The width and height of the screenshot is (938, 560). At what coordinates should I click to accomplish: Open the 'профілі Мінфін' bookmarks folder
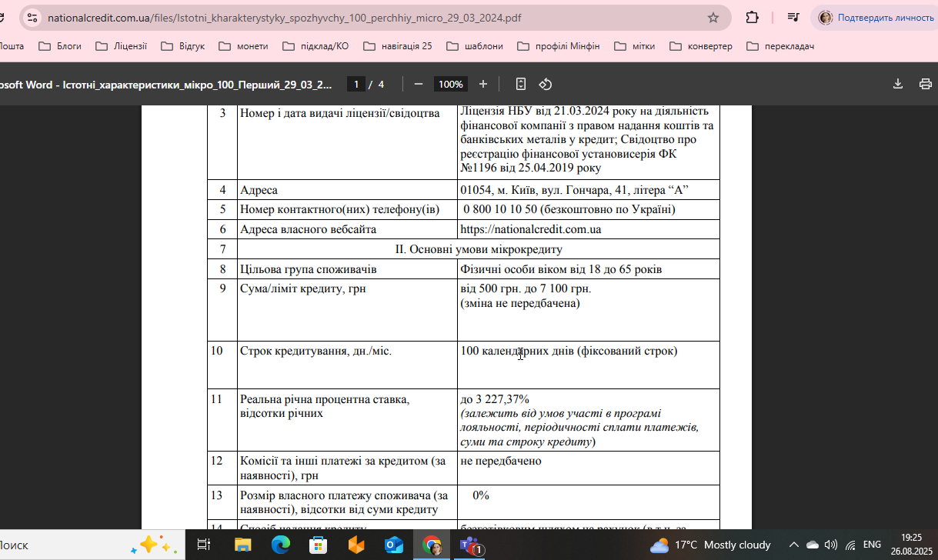pyautogui.click(x=559, y=46)
